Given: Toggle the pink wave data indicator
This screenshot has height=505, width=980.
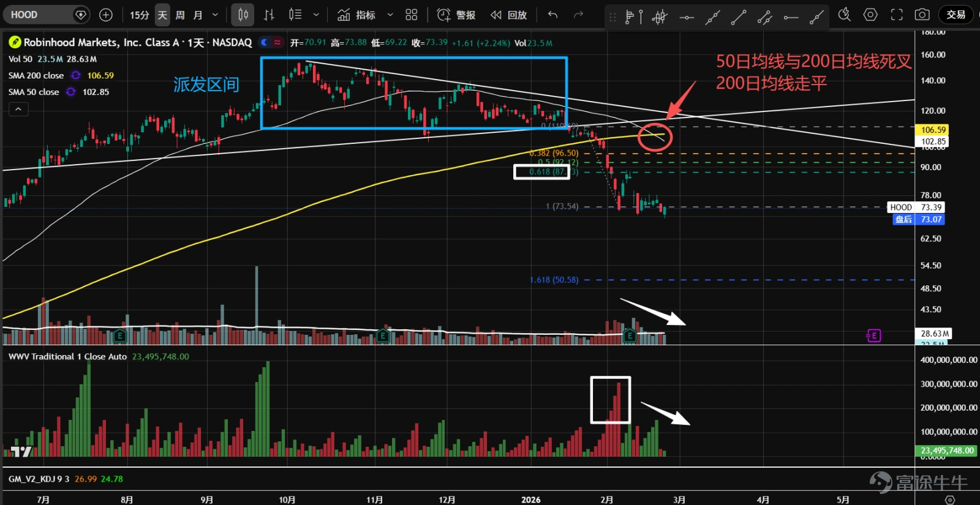Looking at the screenshot, I should pos(277,42).
